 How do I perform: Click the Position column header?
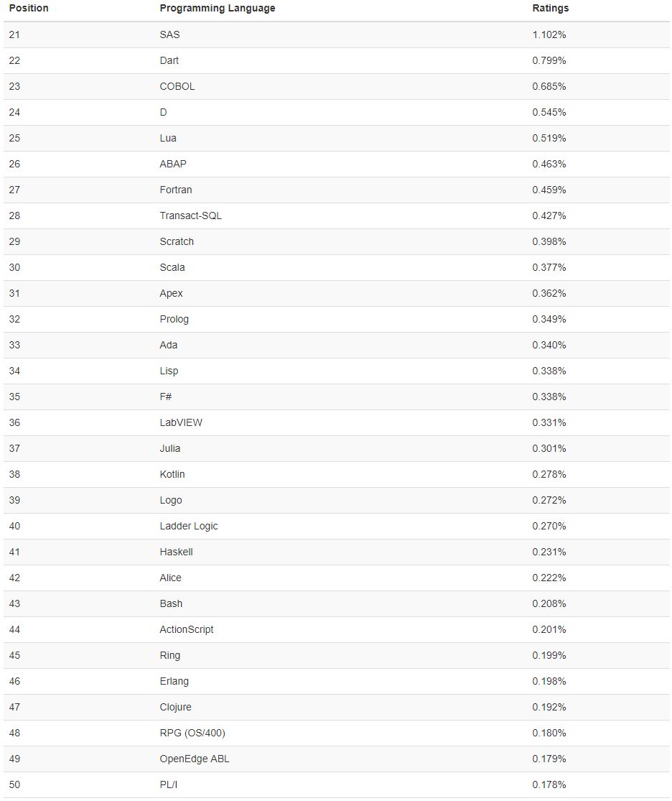click(29, 8)
